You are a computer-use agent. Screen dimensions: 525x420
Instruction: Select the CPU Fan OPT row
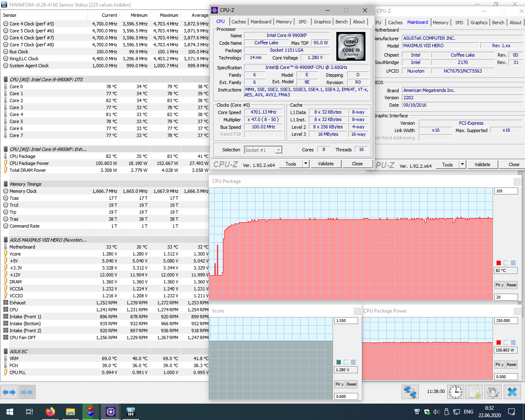[105, 338]
